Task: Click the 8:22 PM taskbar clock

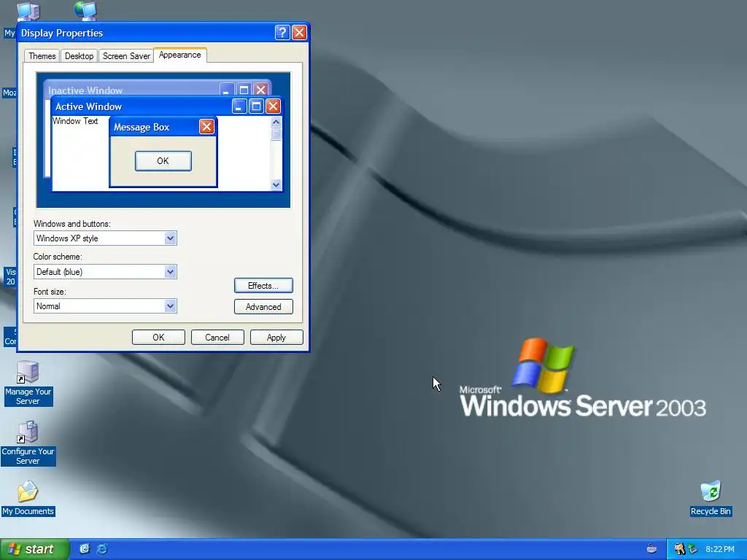Action: pyautogui.click(x=720, y=549)
